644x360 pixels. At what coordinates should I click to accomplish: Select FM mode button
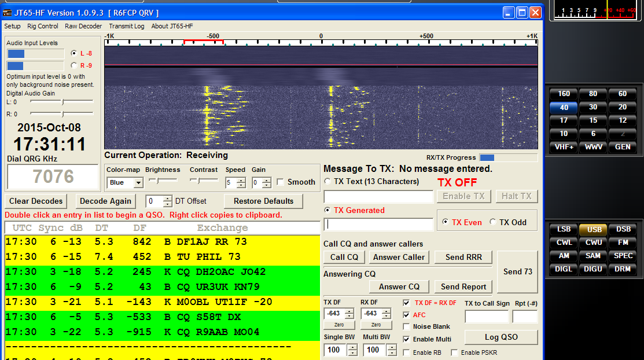click(623, 243)
